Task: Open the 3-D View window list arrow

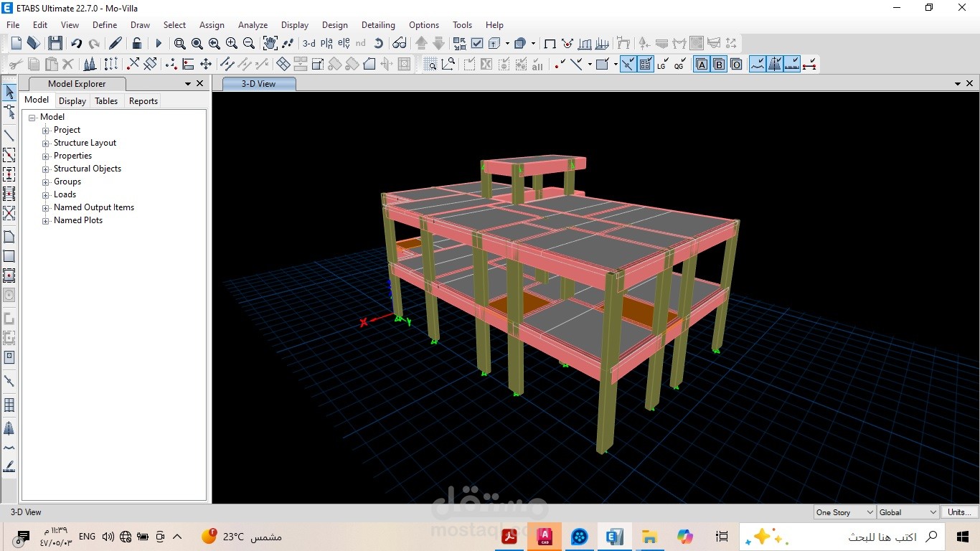Action: [x=958, y=84]
